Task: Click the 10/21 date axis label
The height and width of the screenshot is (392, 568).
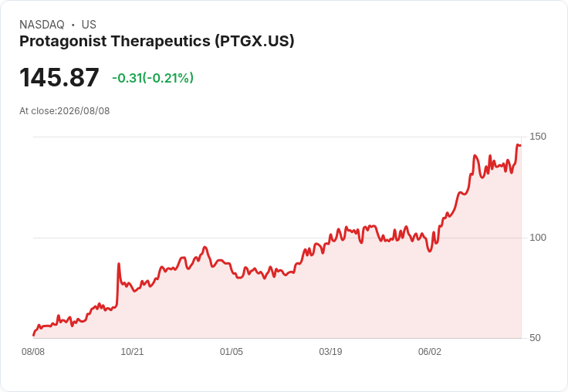Action: click(x=132, y=352)
